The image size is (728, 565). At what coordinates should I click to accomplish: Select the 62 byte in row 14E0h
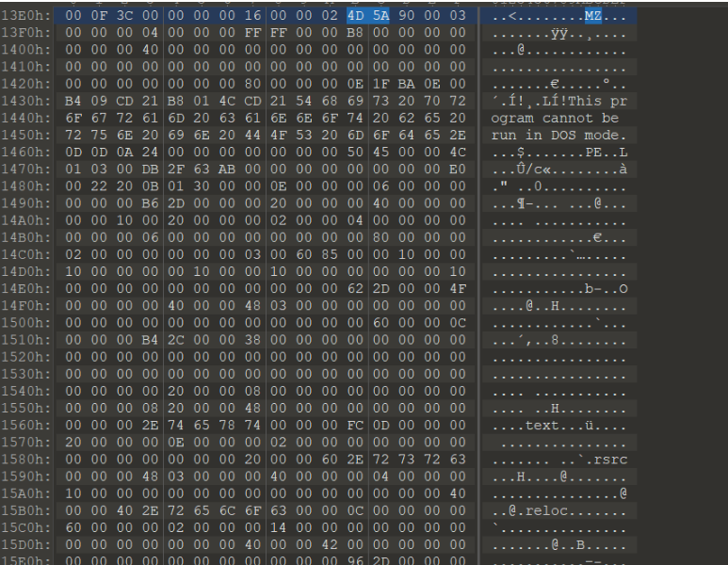click(355, 289)
